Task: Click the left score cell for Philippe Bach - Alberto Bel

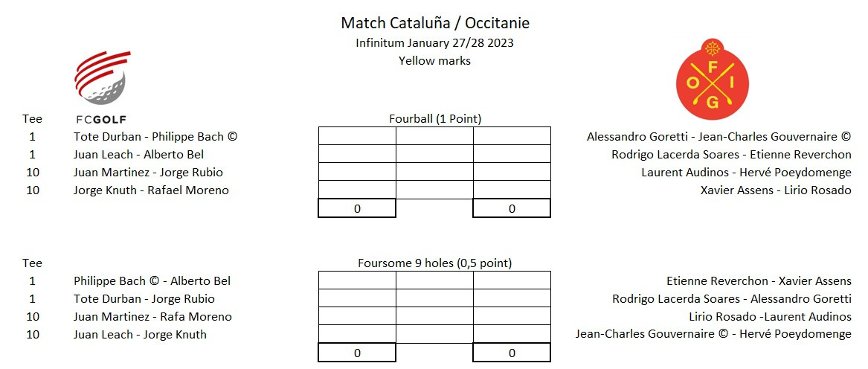Action: [x=357, y=280]
